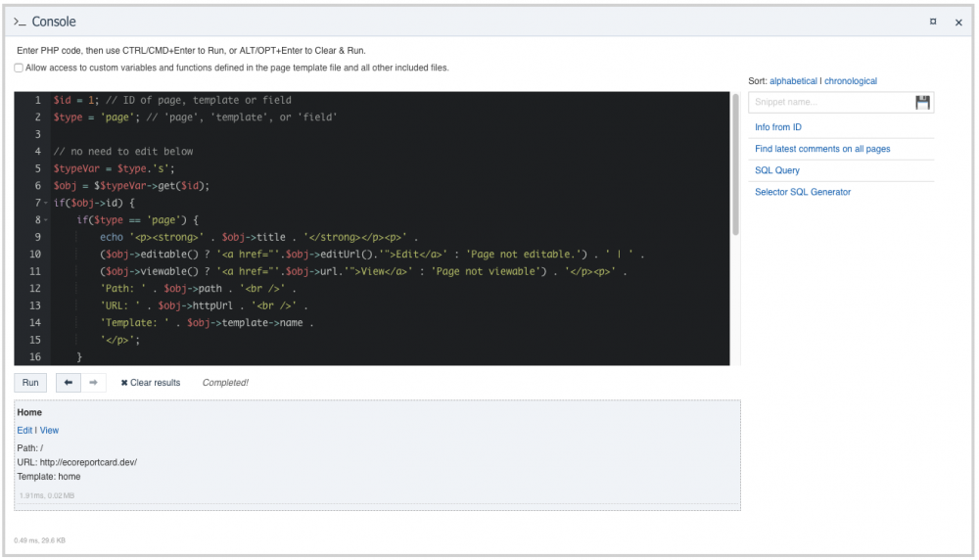Click the Clear results X icon

tap(124, 383)
